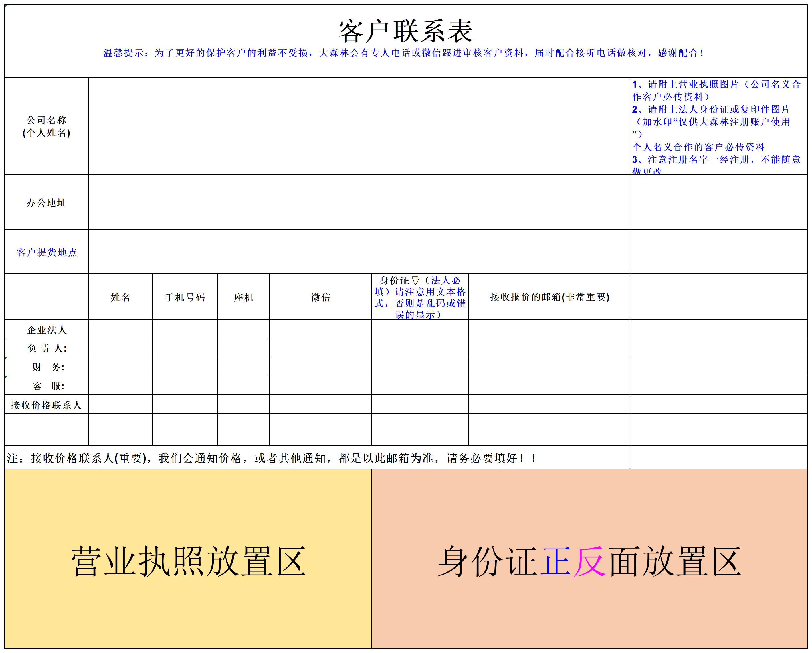
Task: Click the yellow 营业执照放置区 area
Action: (188, 559)
